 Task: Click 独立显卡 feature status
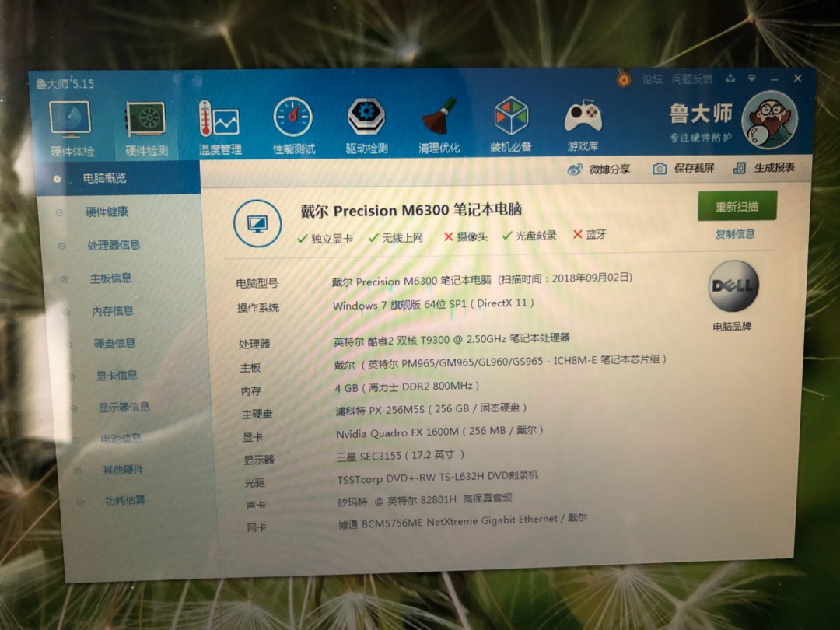(325, 239)
